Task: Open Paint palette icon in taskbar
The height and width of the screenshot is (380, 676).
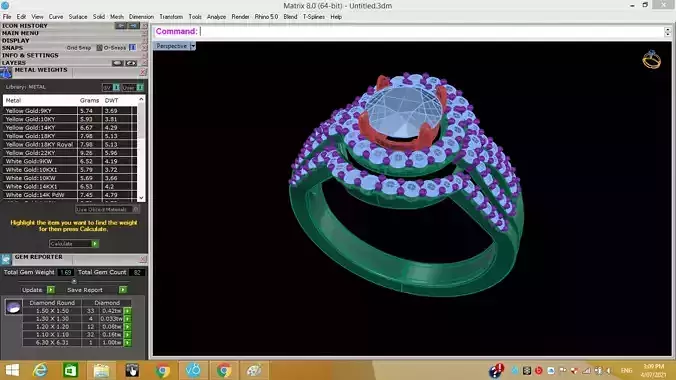Action: [x=254, y=371]
